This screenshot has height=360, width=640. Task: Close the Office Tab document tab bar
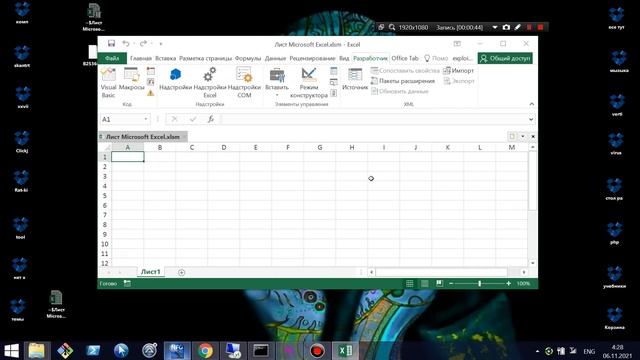533,136
